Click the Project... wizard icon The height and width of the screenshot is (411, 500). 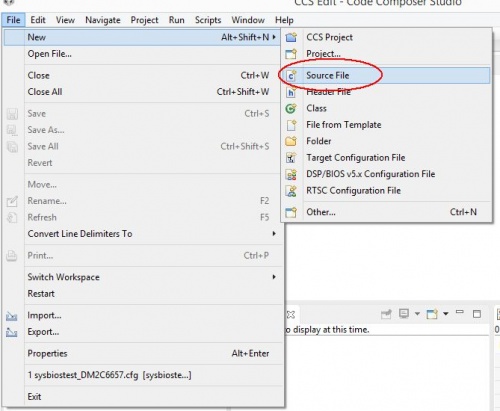[x=291, y=54]
